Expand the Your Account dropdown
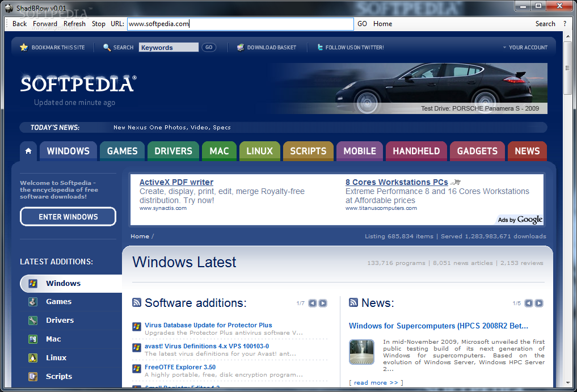Screen dimensions: 577x392 click(525, 48)
